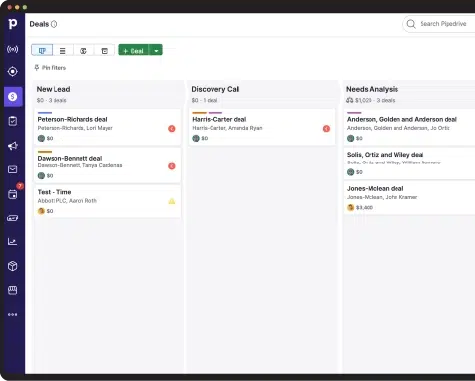Click 'Dawson-Bennett, Tanya Cardenas' text
The height and width of the screenshot is (381, 475).
[x=80, y=165]
